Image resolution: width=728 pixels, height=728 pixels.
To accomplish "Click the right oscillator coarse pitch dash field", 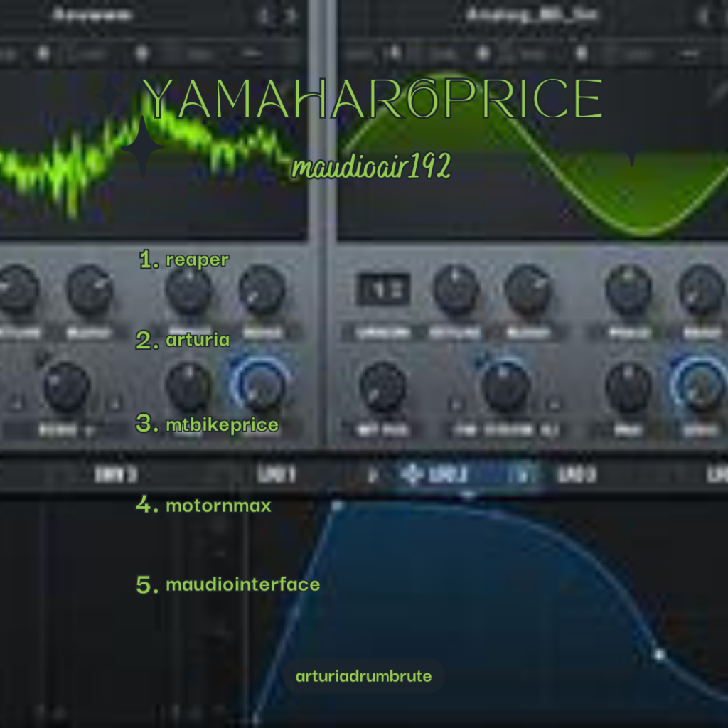I will pyautogui.click(x=690, y=54).
